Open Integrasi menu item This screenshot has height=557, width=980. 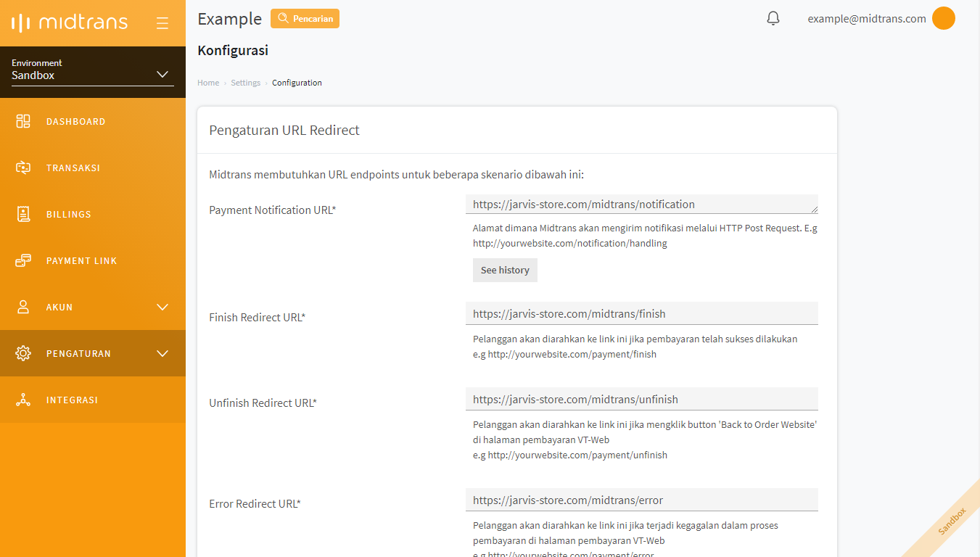[93, 400]
